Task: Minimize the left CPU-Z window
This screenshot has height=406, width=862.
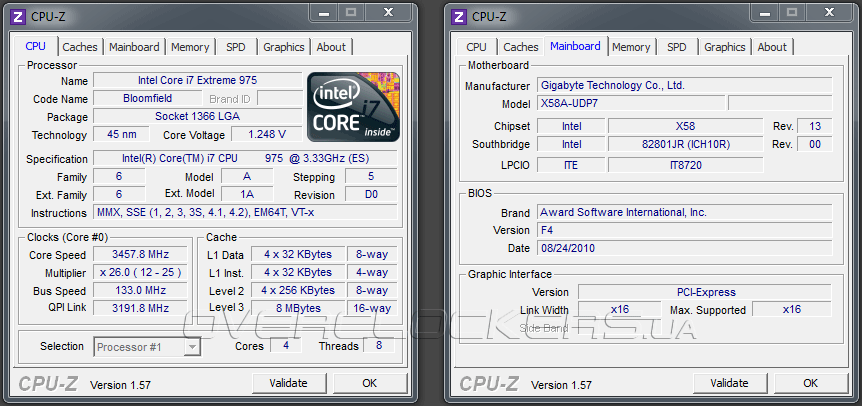Action: click(325, 12)
